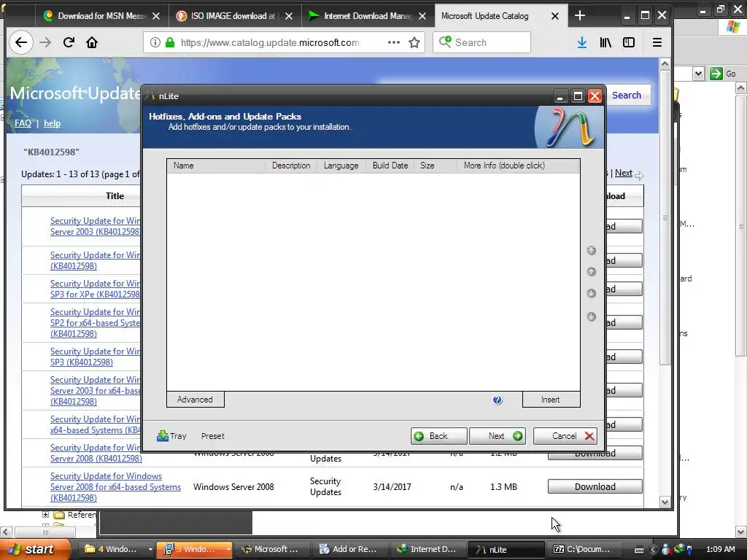
Task: Switch to the nLite taskbar button
Action: 506,549
